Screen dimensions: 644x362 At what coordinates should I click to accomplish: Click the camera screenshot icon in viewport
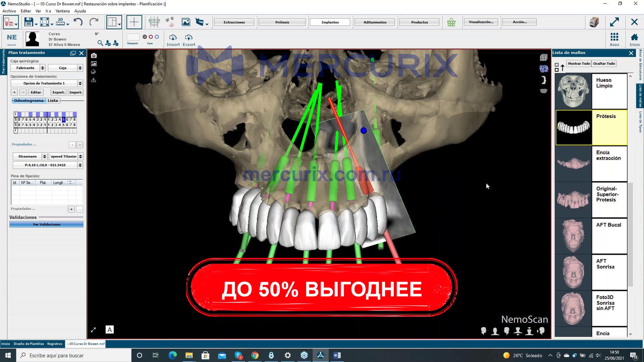(94, 56)
